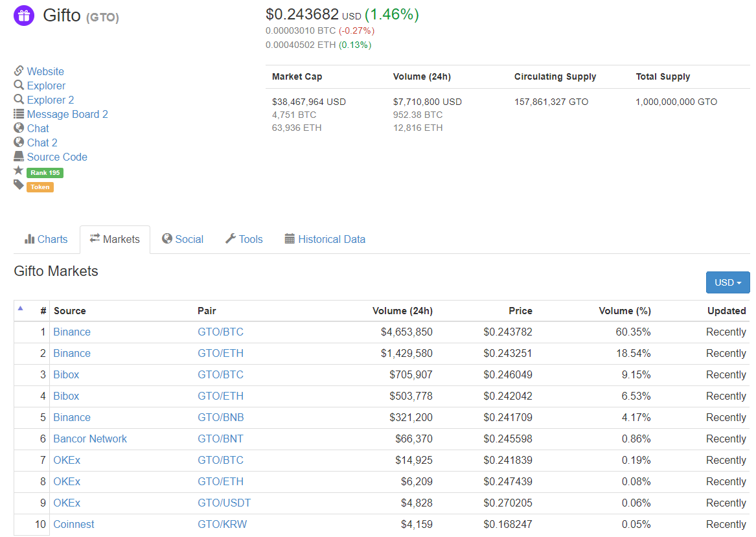Click the exchange arrows icon in Markets tab
Screen dimensions: 756x537
tap(95, 238)
